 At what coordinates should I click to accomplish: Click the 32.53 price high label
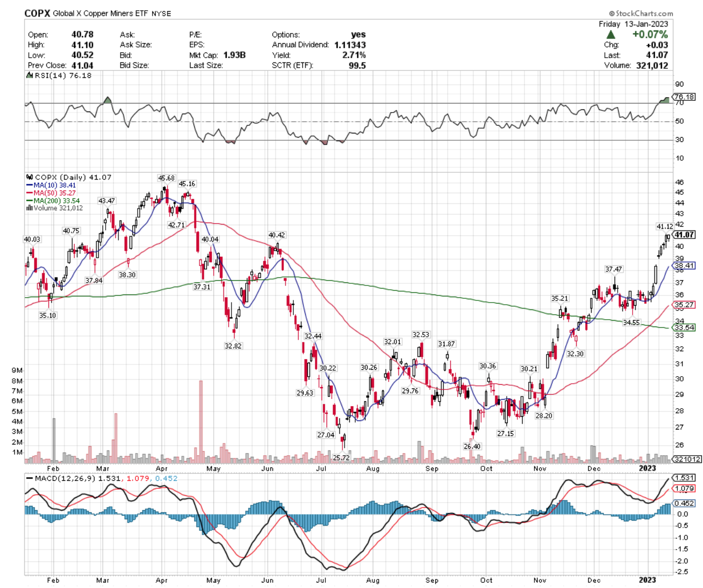click(420, 335)
